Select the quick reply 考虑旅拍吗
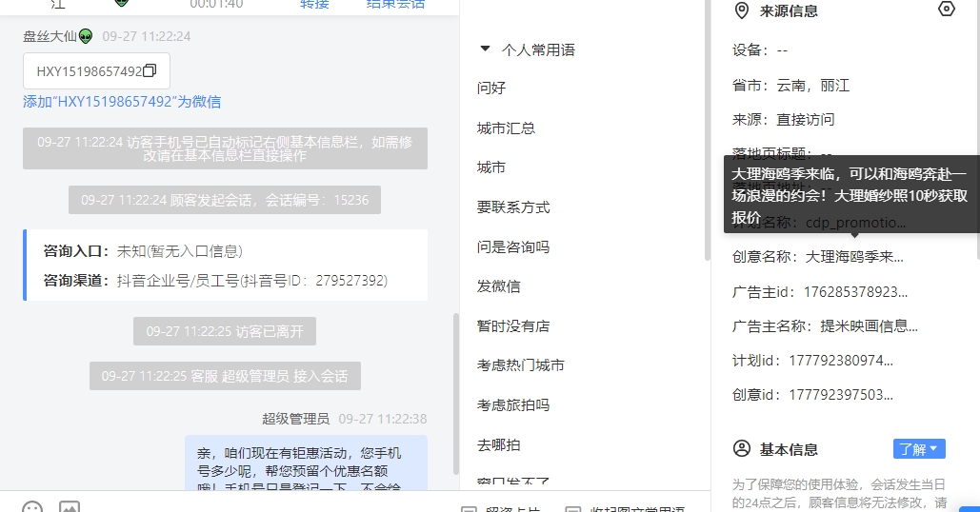 (513, 405)
